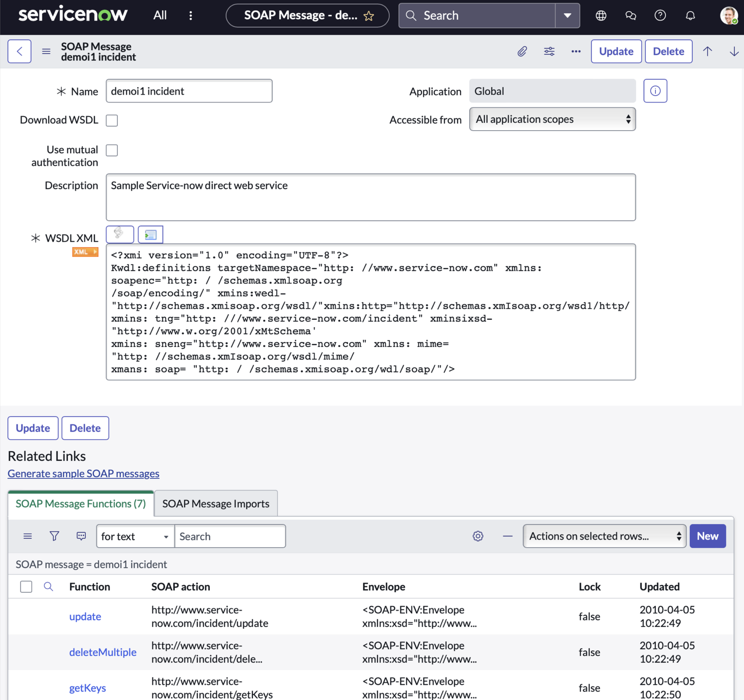This screenshot has width=744, height=700.
Task: Open the globe scope picker
Action: (x=601, y=15)
